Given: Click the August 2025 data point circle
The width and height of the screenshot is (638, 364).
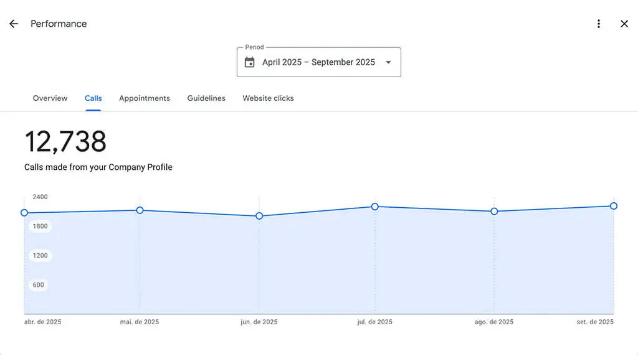Looking at the screenshot, I should click(494, 212).
